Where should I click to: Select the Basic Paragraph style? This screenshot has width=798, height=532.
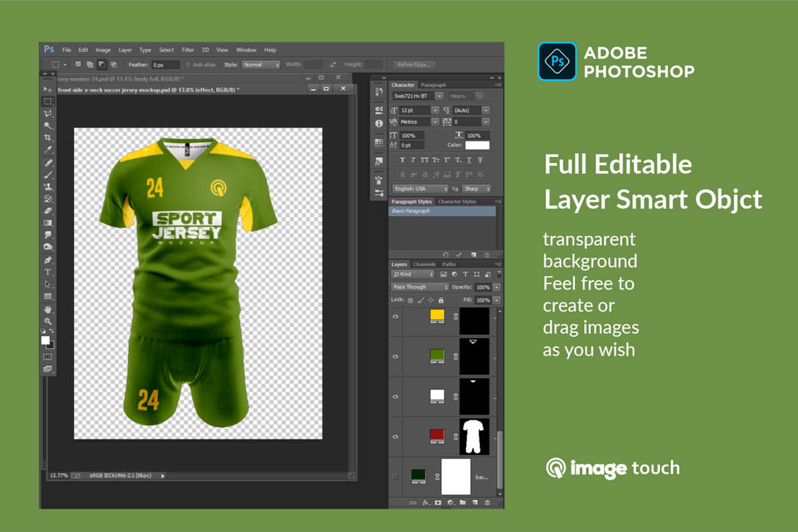442,211
